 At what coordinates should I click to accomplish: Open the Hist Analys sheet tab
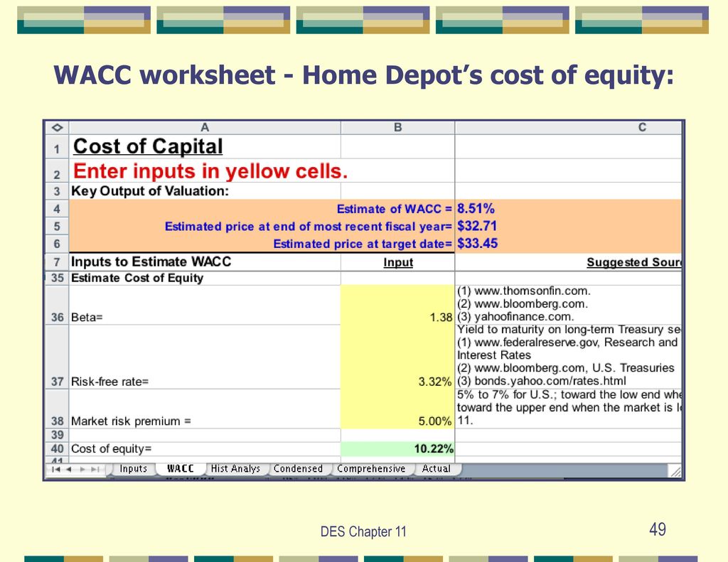(x=235, y=469)
